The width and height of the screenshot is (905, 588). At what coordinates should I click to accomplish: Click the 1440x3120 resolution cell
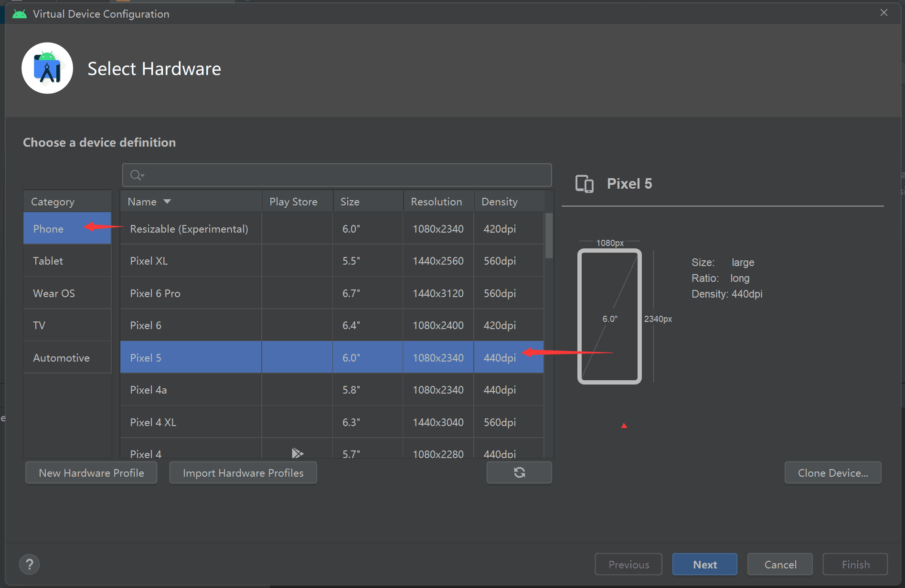coord(438,293)
